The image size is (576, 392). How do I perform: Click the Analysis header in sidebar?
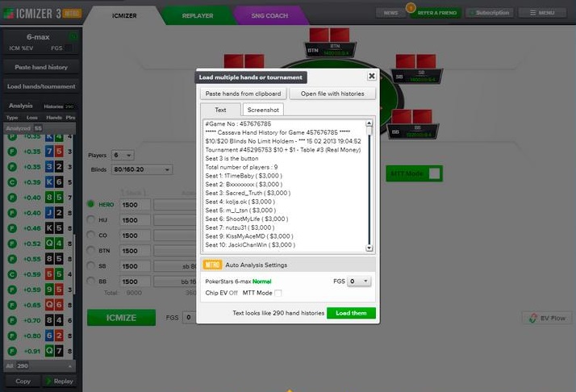[x=21, y=106]
